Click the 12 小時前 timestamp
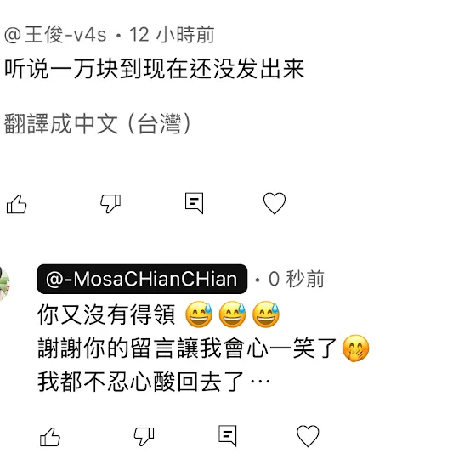 click(172, 34)
